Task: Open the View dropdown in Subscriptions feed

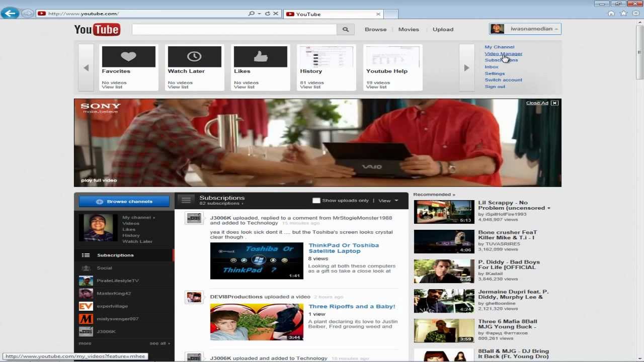Action: pos(388,201)
